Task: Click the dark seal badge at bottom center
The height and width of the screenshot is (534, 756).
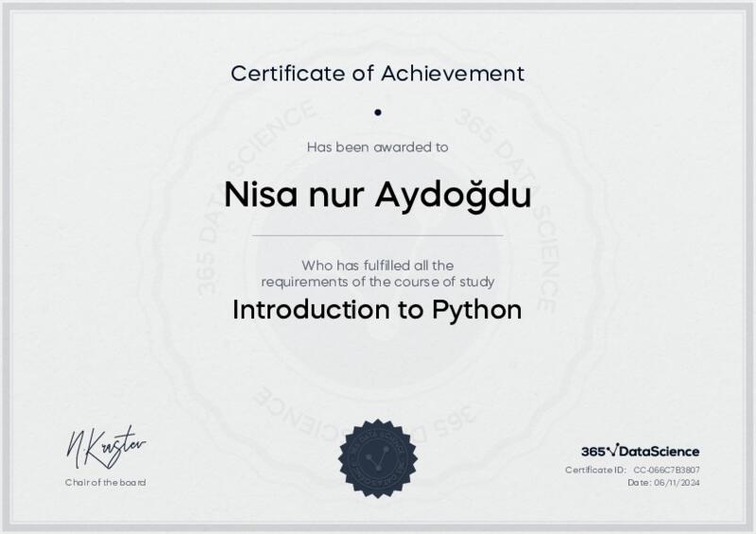Action: click(377, 458)
